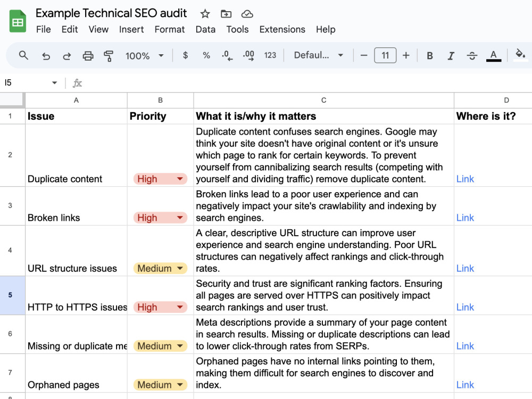Click the move to folder icon
The width and height of the screenshot is (532, 399).
click(x=226, y=14)
